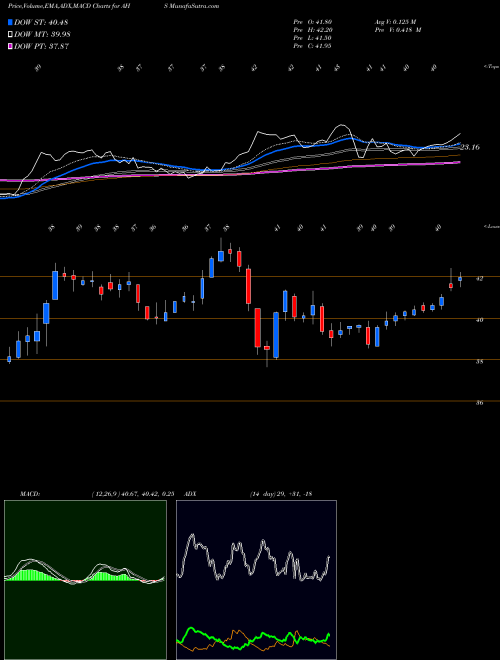Click the 'Pre O: 41.80' value
The image size is (500, 660).
pos(313,22)
